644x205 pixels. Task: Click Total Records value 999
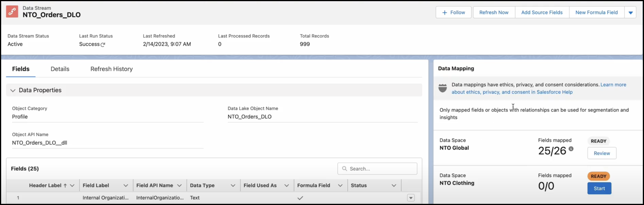pos(305,44)
